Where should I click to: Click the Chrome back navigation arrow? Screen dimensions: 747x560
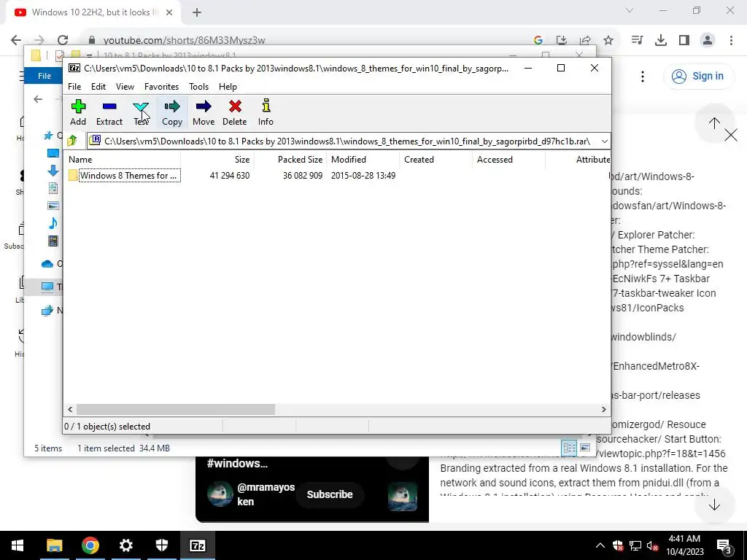click(16, 40)
